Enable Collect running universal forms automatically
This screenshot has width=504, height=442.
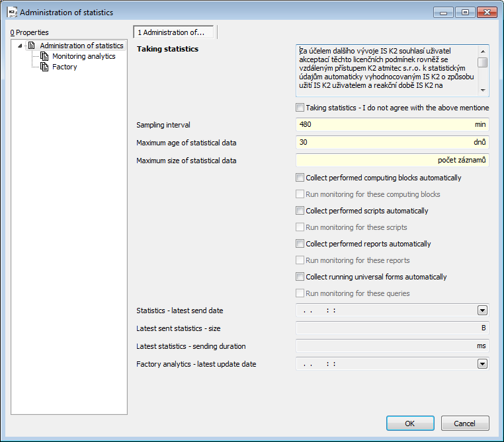300,277
